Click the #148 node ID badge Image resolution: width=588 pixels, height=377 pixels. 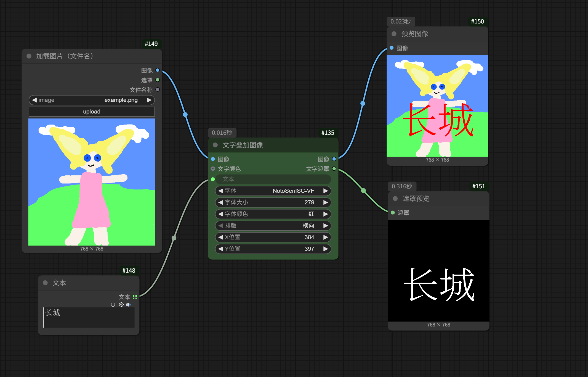129,270
